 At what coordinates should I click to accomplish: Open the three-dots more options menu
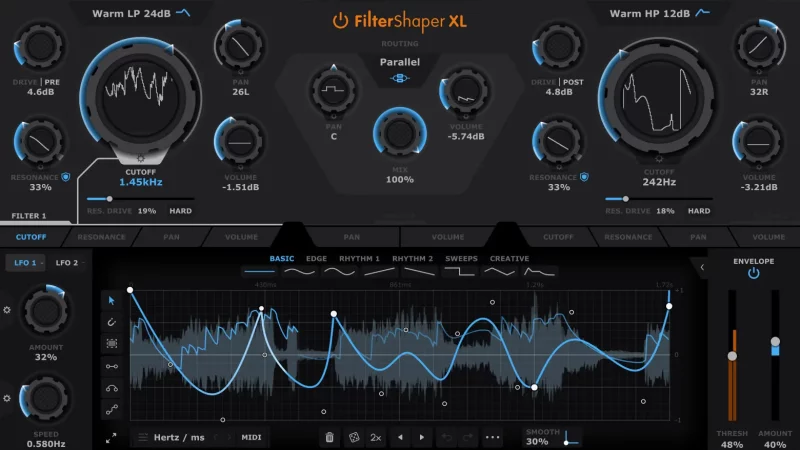point(493,437)
